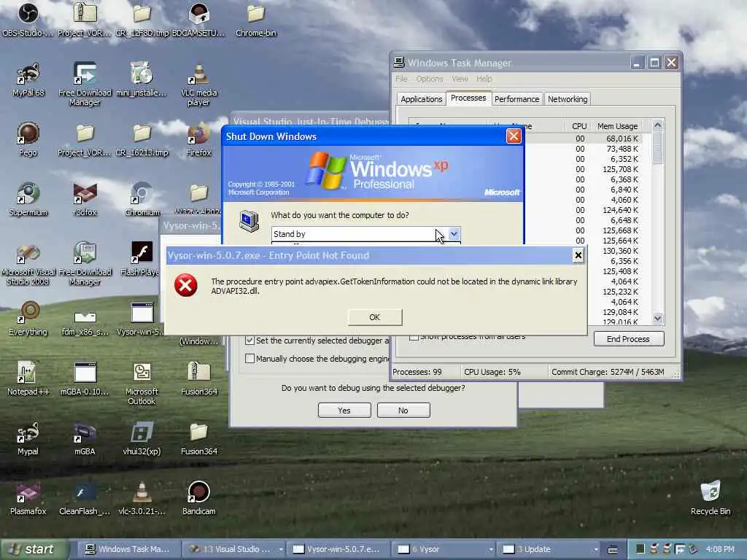The image size is (747, 560).
Task: Open the Mypal desktop shortcut
Action: click(x=28, y=438)
